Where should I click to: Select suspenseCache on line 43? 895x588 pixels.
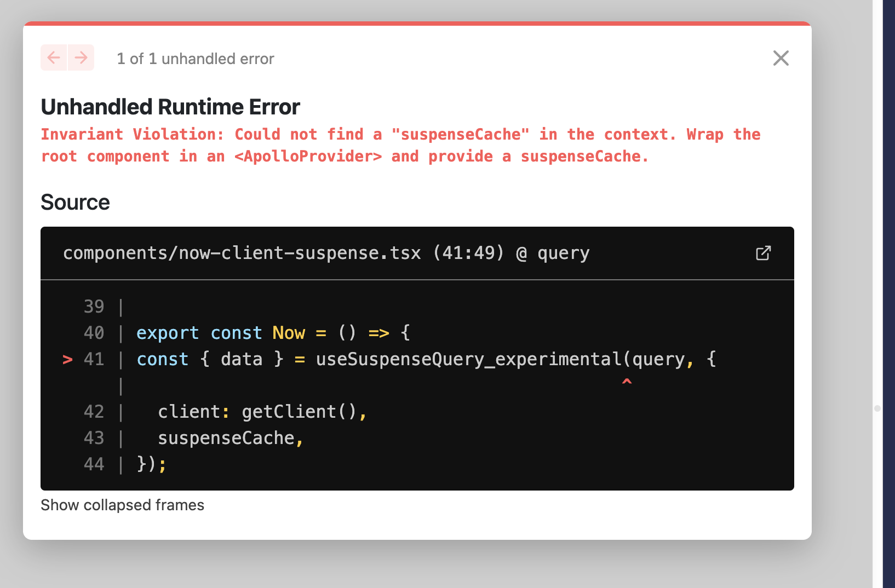[x=226, y=437]
